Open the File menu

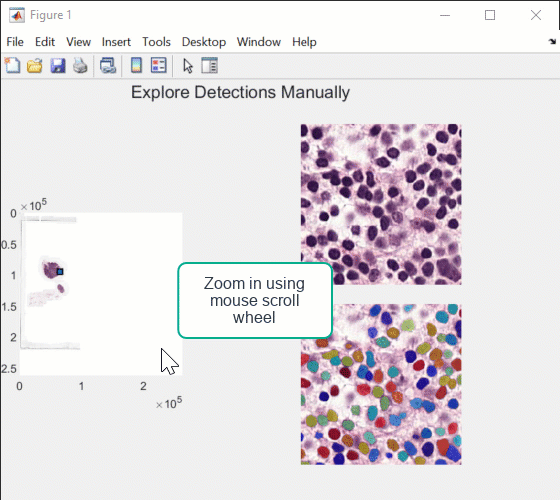pos(15,42)
